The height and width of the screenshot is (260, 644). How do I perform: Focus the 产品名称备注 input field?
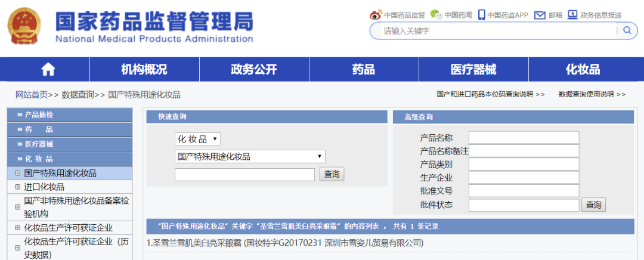pyautogui.click(x=524, y=151)
